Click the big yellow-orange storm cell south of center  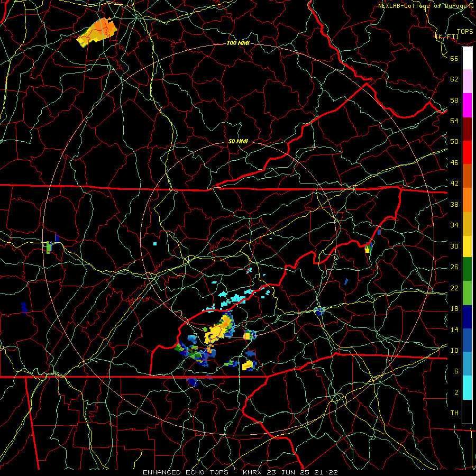coord(219,329)
